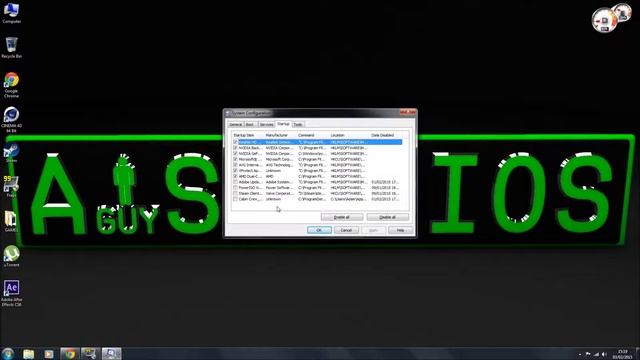Click the network tray icon
The width and height of the screenshot is (640, 360).
[x=596, y=354]
